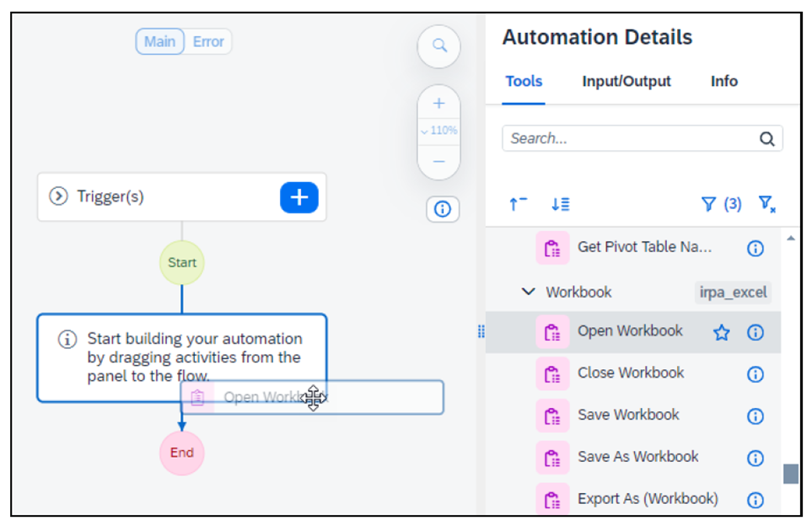Switch to the Main flow tab
The height and width of the screenshot is (526, 812).
(159, 41)
